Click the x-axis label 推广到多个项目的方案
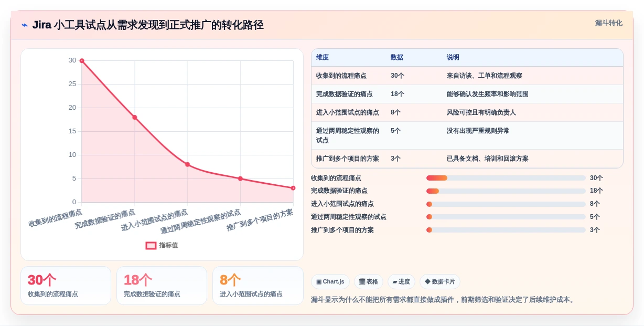Image resolution: width=644 pixels, height=326 pixels. [x=260, y=220]
